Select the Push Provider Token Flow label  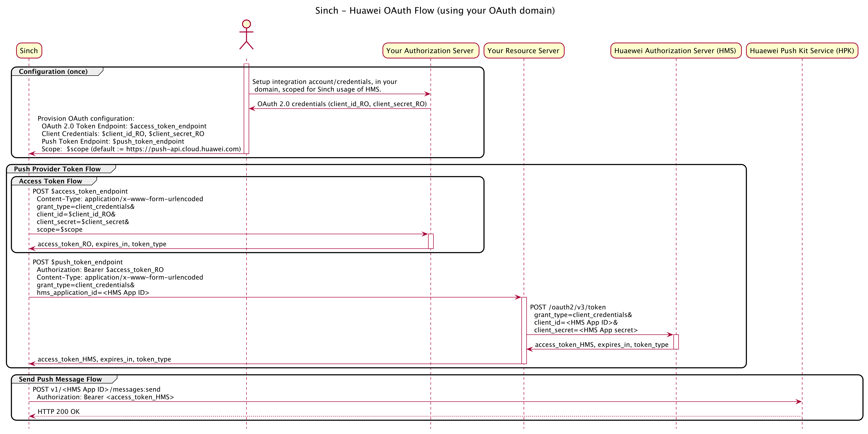coord(57,169)
